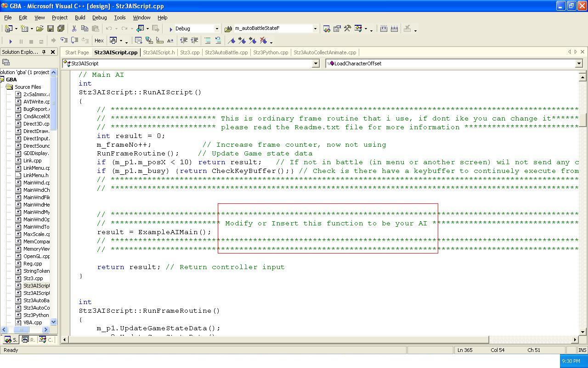Toggle auto-hide pin on Solution Explorer
The height and width of the screenshot is (368, 588).
pos(44,52)
